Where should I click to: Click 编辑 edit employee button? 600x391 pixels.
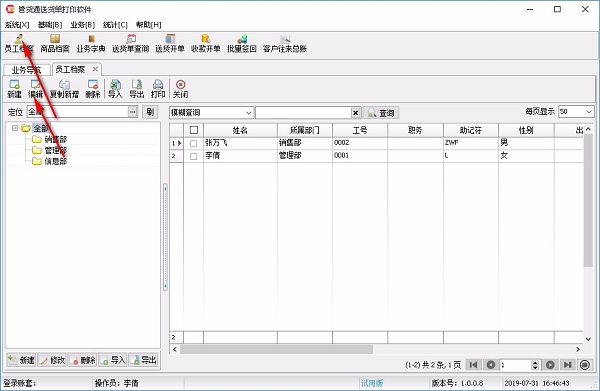pos(36,89)
